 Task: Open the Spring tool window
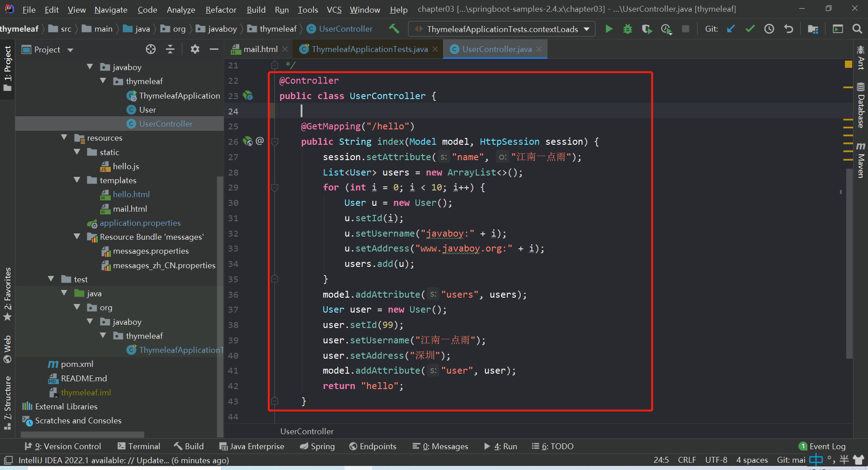click(317, 446)
